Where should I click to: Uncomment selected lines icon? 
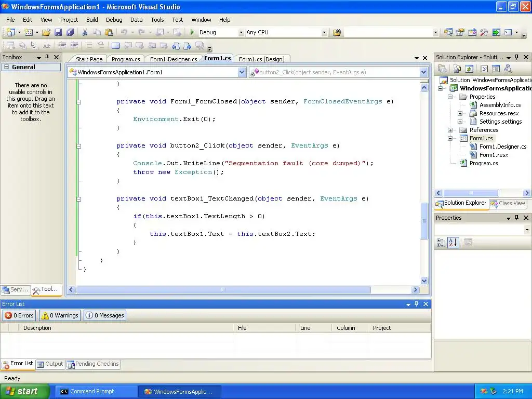click(100, 45)
